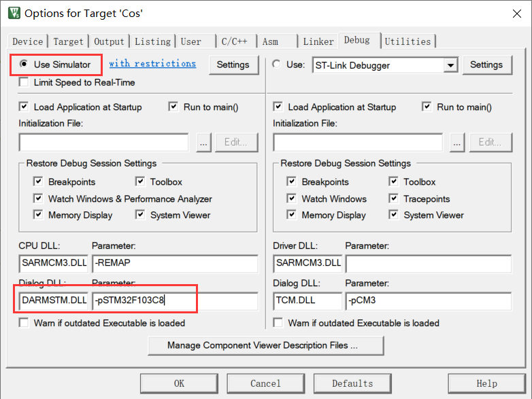The image size is (532, 399).
Task: Restore settings with Defaults button
Action: [352, 383]
